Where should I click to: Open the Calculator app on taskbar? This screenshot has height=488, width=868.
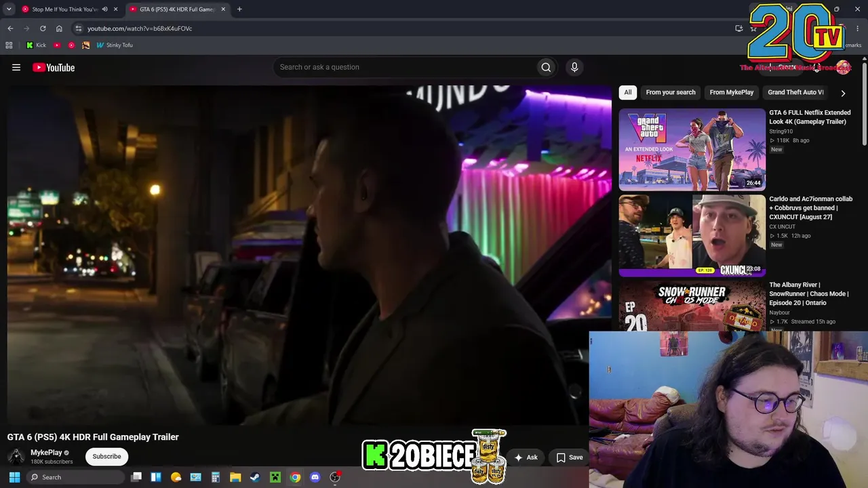[216, 477]
